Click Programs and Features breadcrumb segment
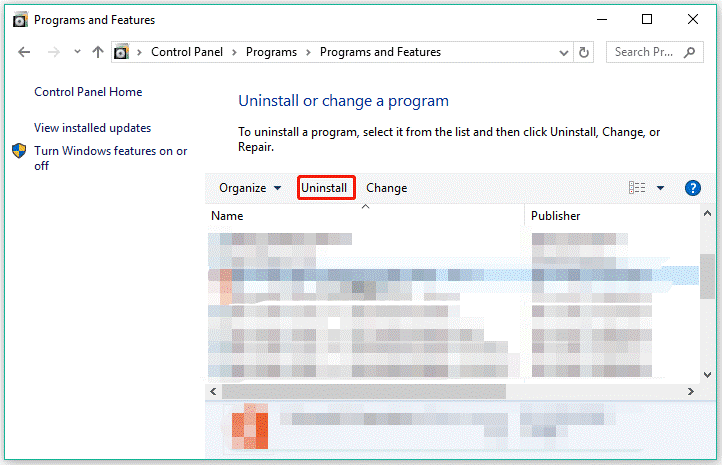This screenshot has height=465, width=722. coord(380,52)
